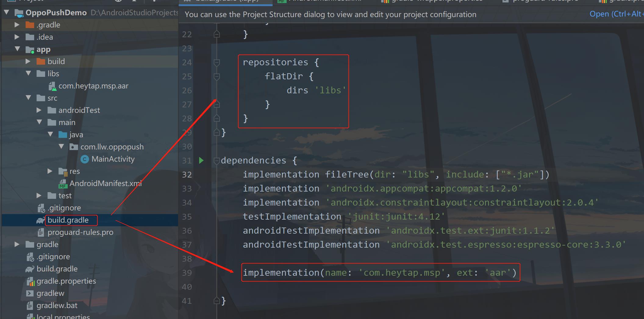Run dependencies block via green gutter arrow
The image size is (644, 319).
click(x=201, y=160)
